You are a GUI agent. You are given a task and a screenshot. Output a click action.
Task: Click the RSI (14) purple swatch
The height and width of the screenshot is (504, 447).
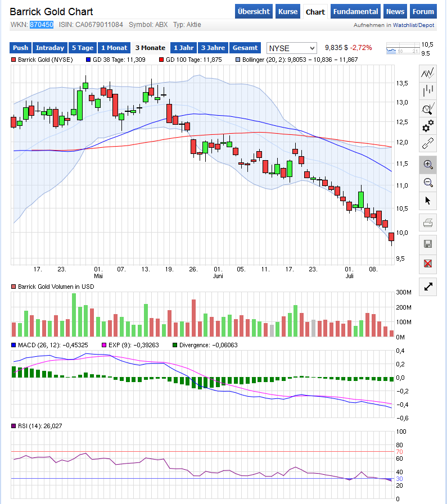tap(13, 426)
